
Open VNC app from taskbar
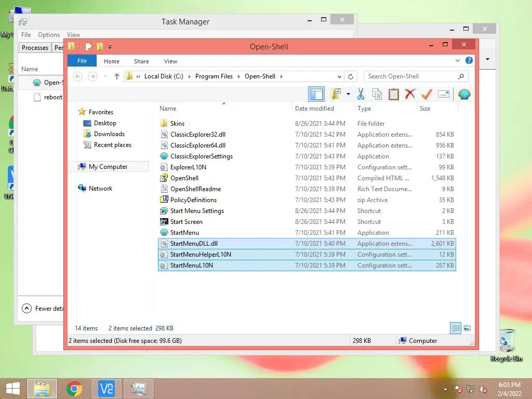[x=106, y=389]
